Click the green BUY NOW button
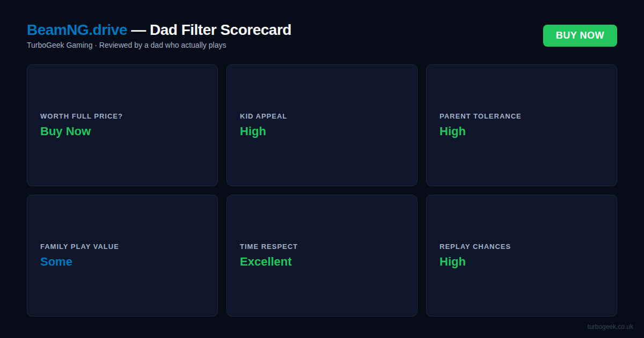This screenshot has height=338, width=644. coord(580,35)
